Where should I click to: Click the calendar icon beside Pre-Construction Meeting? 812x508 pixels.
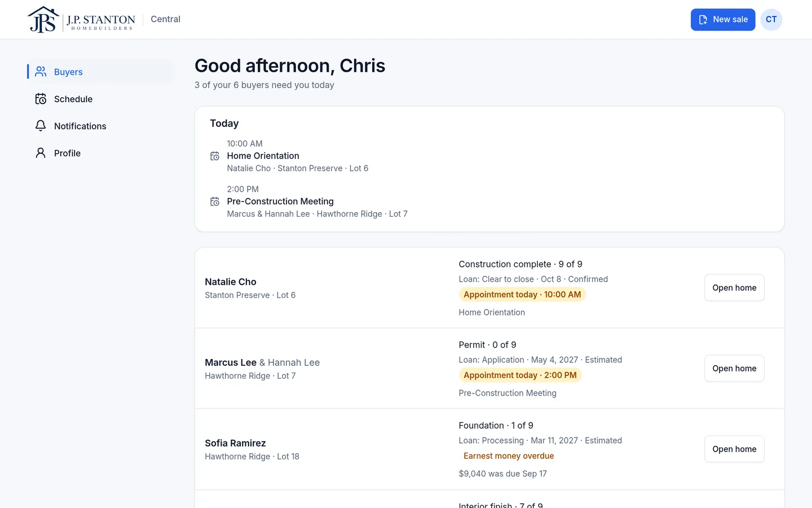(x=215, y=202)
